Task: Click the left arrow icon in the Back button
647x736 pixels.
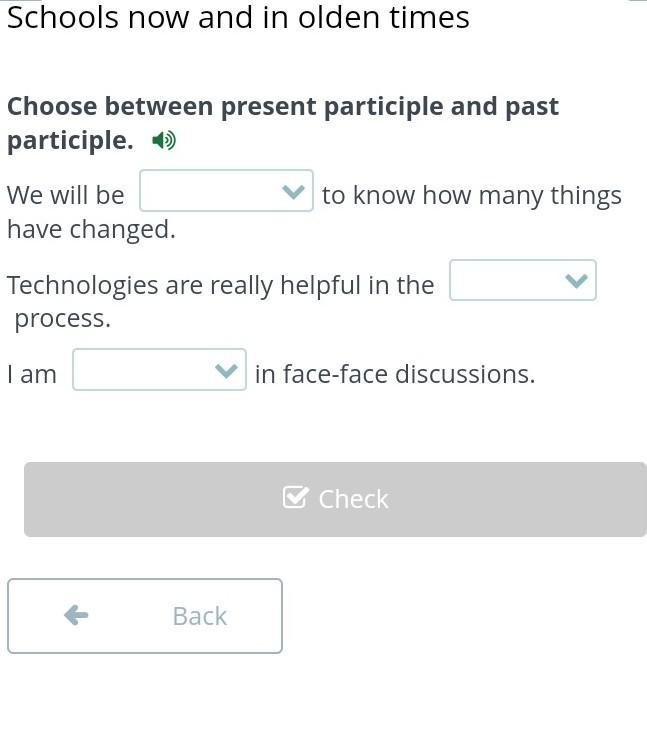Action: coord(76,615)
